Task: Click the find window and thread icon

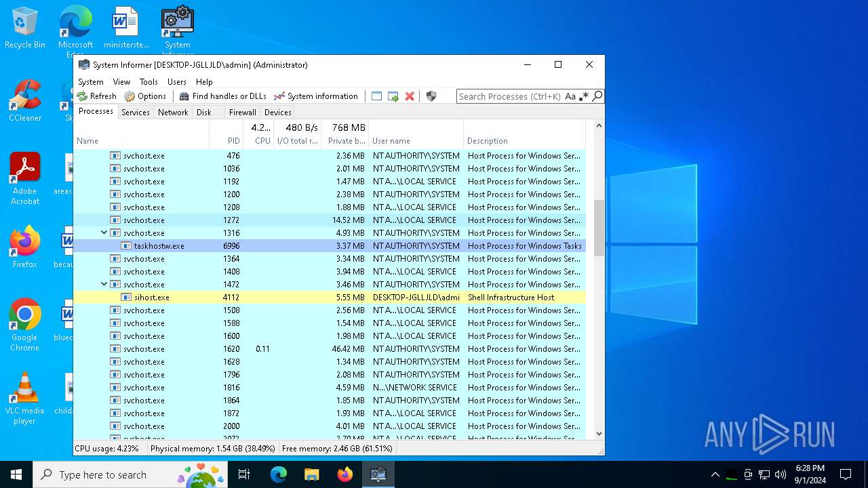Action: [x=393, y=96]
